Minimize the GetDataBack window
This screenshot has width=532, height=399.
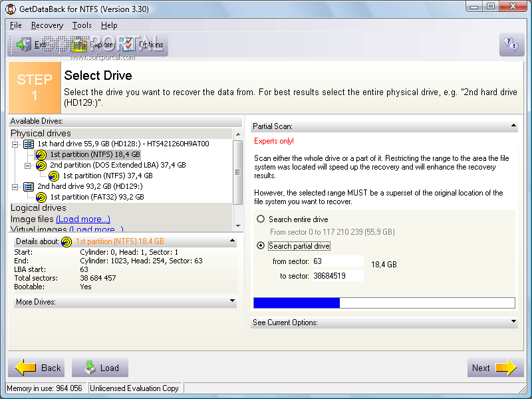tap(474, 7)
